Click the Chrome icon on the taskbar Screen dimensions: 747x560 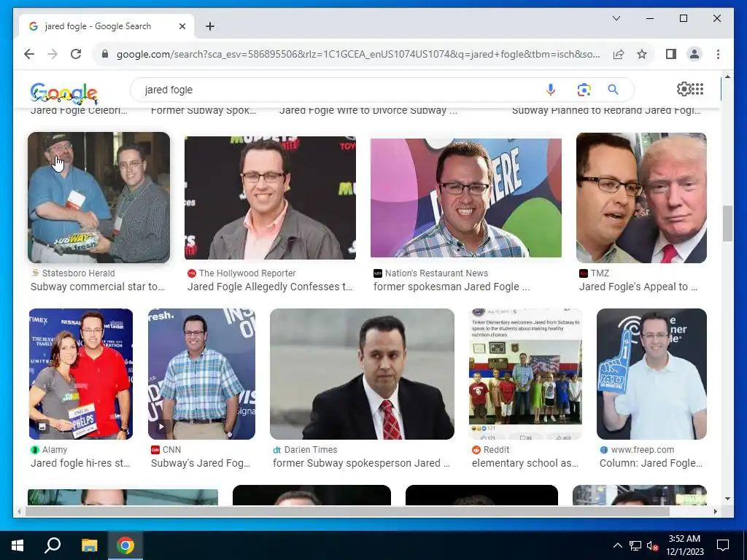pos(125,545)
